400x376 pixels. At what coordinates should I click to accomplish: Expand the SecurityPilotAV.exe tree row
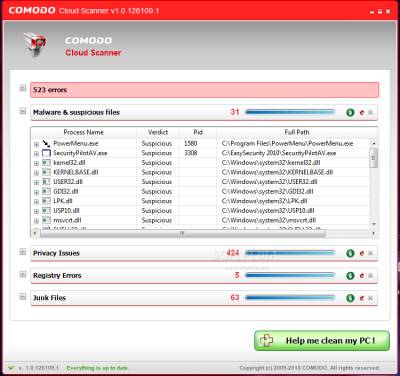(x=36, y=154)
